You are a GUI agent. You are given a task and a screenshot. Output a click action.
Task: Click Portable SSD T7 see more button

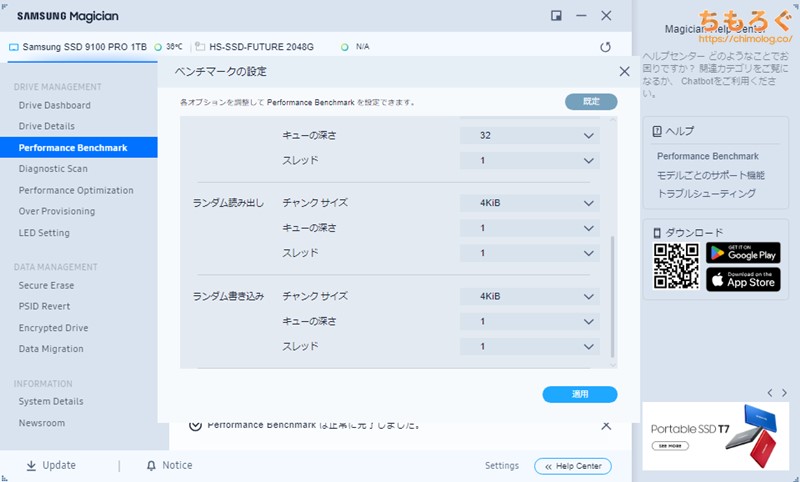coord(670,446)
